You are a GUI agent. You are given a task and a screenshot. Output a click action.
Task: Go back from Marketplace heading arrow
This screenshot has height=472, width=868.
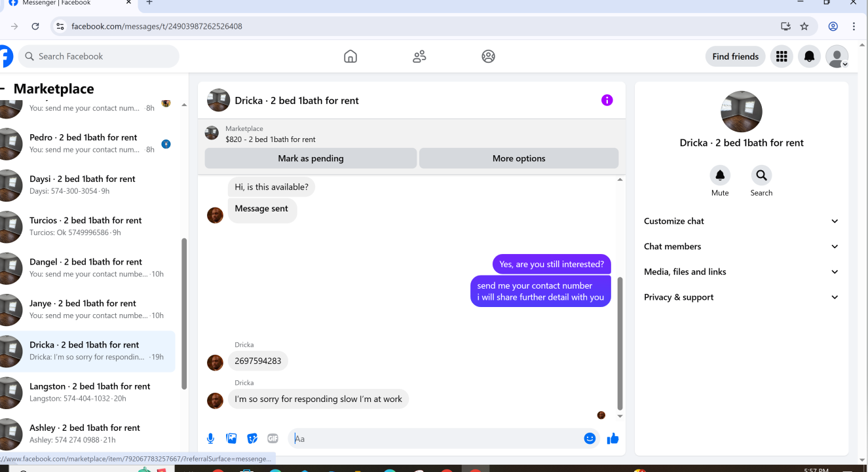(x=3, y=89)
